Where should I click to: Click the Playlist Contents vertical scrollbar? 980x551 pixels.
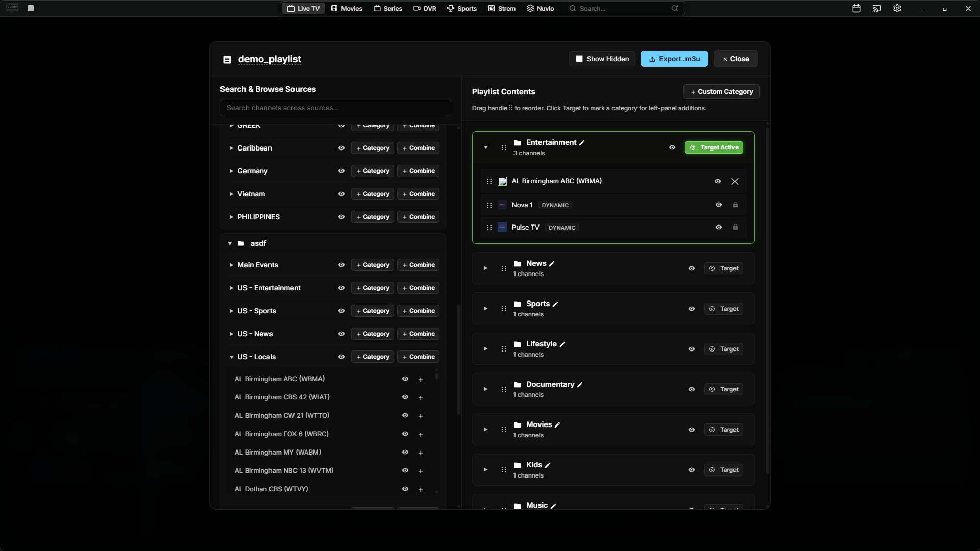point(767,301)
